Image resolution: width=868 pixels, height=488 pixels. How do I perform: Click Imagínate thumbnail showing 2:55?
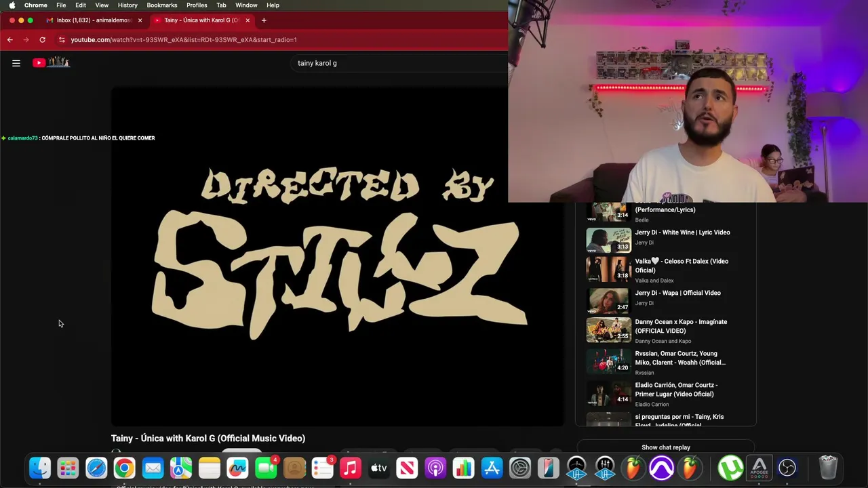608,330
